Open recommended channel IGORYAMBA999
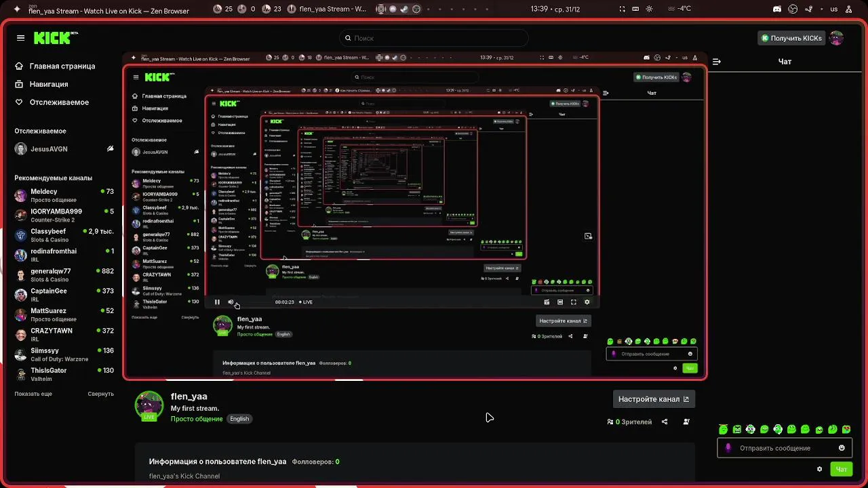This screenshot has width=868, height=488. (64, 216)
